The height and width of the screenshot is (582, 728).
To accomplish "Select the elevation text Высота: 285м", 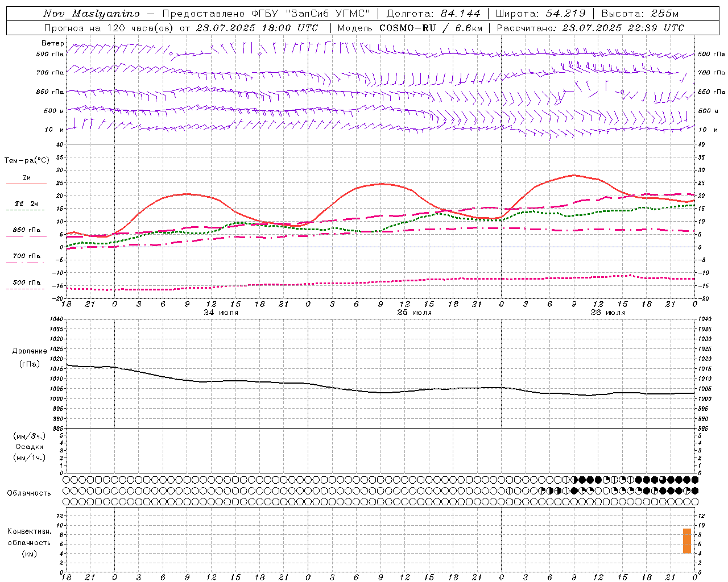I will click(640, 14).
